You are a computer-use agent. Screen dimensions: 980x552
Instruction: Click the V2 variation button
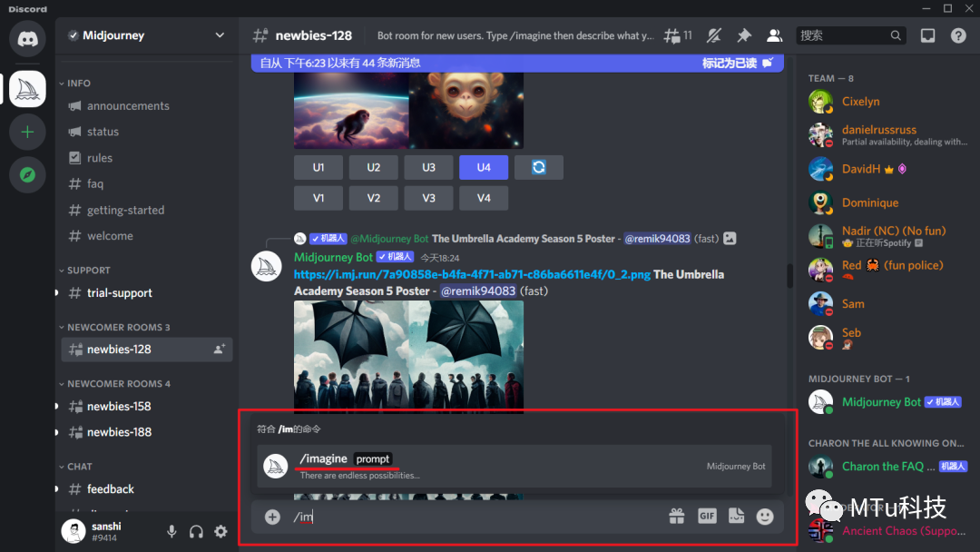click(373, 198)
